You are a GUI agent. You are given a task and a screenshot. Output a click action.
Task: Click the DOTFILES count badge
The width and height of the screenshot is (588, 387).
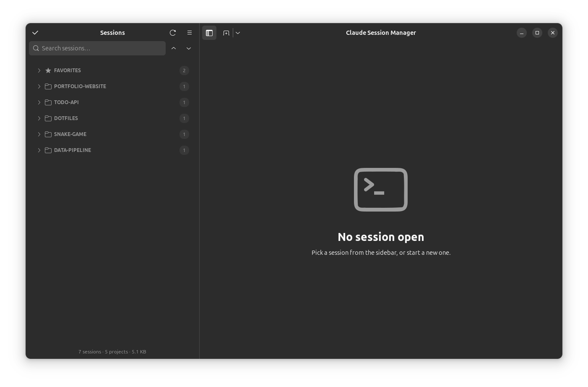[184, 118]
